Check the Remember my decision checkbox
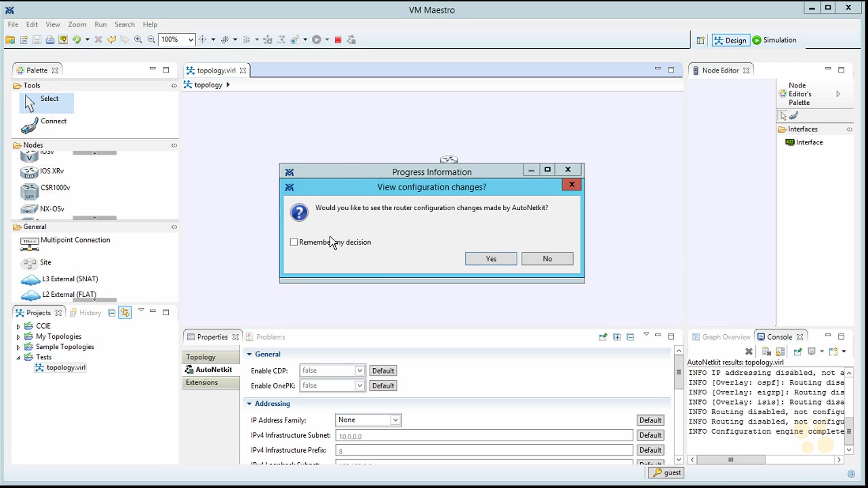The image size is (868, 488). click(x=294, y=242)
